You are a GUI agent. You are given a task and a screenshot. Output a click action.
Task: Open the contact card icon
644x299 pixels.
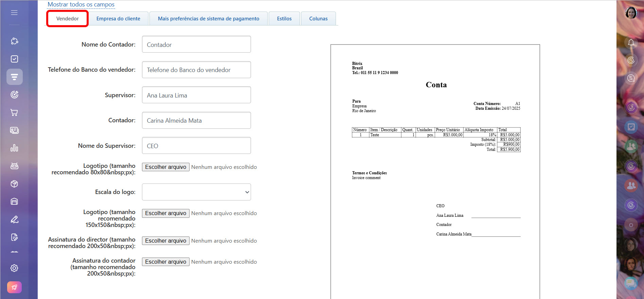coord(14,130)
